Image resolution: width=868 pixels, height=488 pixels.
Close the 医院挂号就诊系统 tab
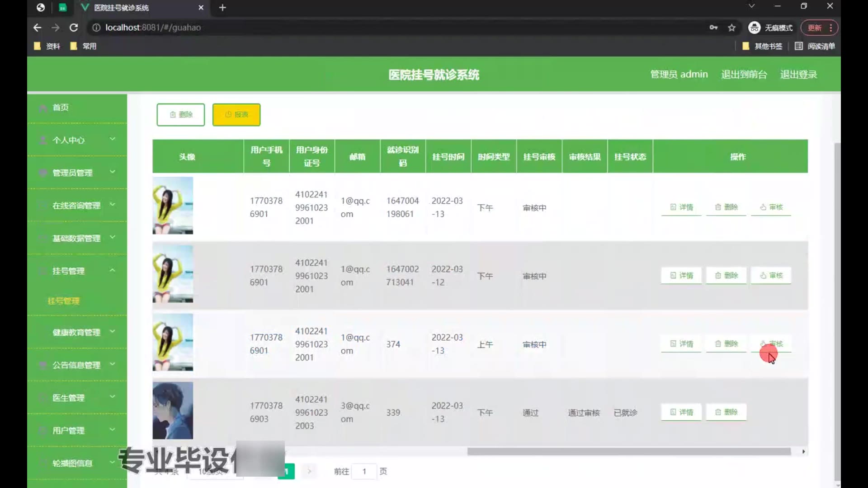pyautogui.click(x=201, y=8)
